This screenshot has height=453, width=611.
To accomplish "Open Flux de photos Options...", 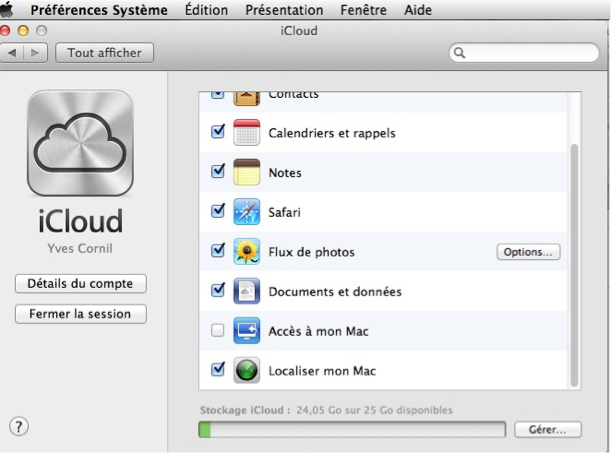I will click(528, 252).
